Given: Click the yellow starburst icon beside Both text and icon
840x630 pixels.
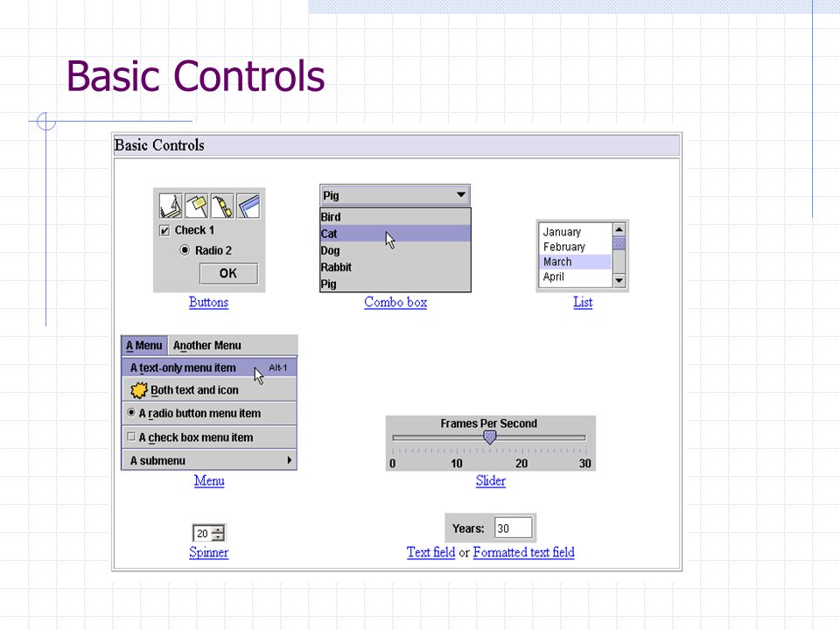Looking at the screenshot, I should (x=139, y=390).
